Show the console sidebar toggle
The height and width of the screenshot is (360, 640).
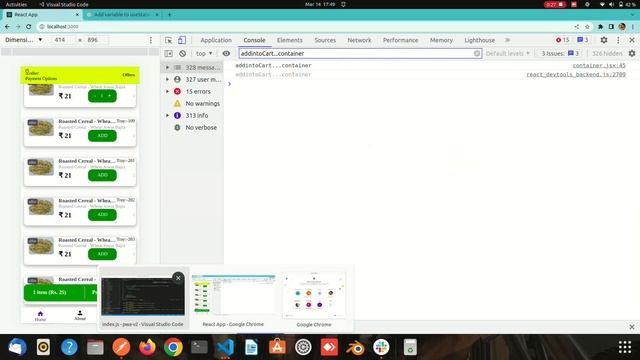pyautogui.click(x=168, y=53)
